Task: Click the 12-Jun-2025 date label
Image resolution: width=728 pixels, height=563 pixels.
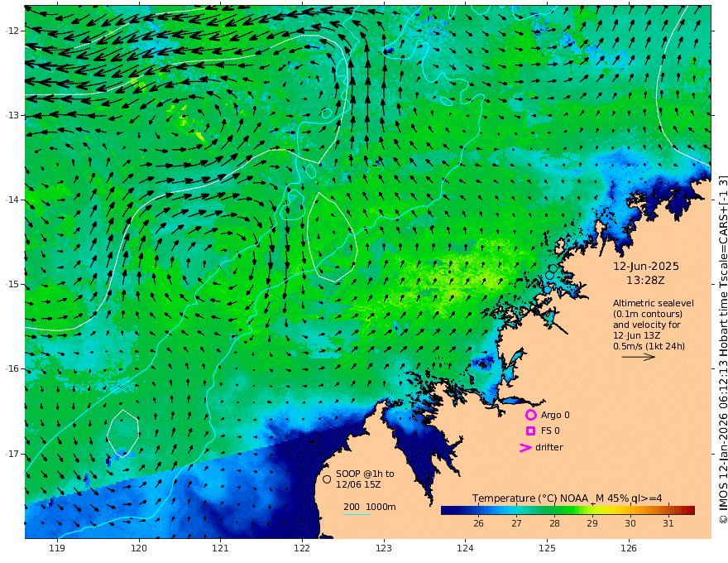Action: 646,266
